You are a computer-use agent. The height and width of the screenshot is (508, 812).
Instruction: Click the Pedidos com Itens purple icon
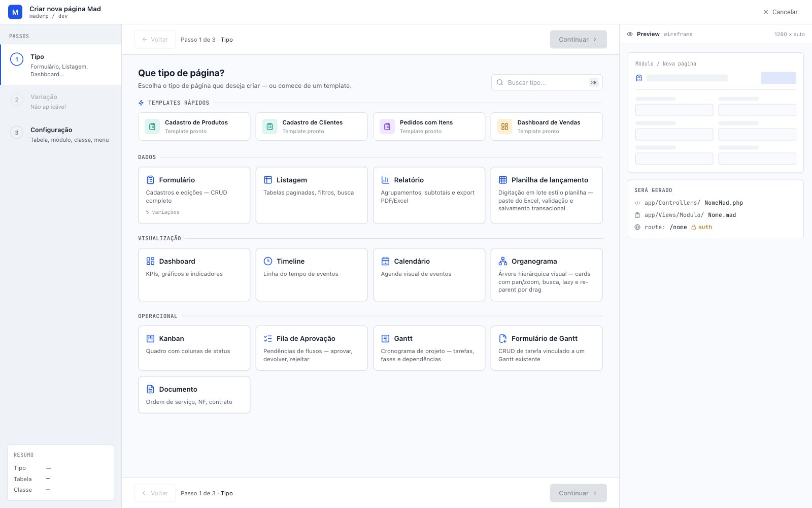pyautogui.click(x=387, y=126)
